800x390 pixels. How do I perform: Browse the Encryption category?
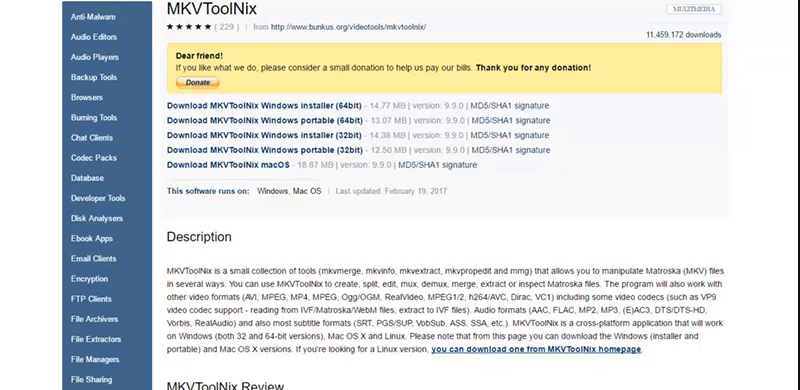(x=89, y=279)
